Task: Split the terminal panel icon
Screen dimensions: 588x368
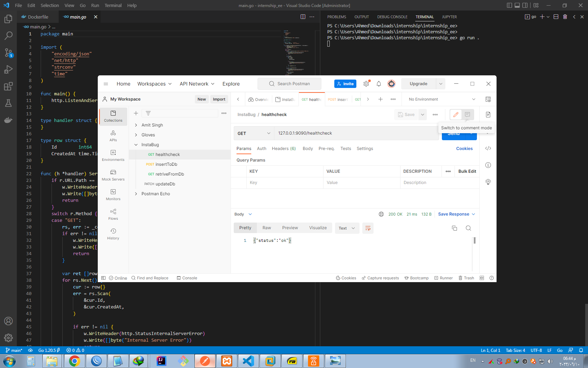Action: coord(556,17)
